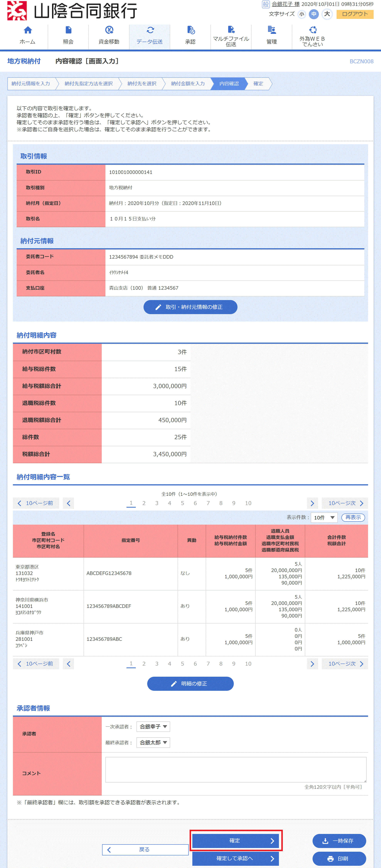
Task: Click the 確定 final step in breadcrumb
Action: coord(258,84)
